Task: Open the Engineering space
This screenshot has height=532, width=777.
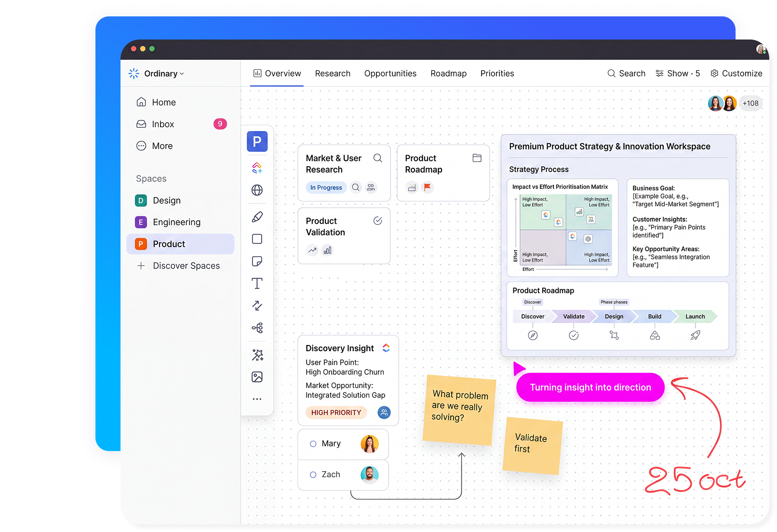Action: click(x=180, y=222)
